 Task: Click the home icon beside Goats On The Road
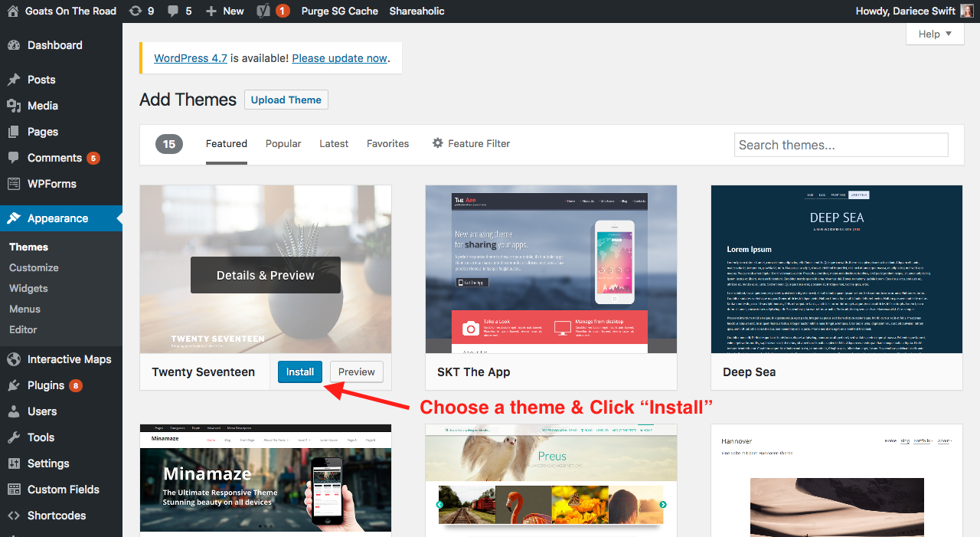(x=13, y=11)
